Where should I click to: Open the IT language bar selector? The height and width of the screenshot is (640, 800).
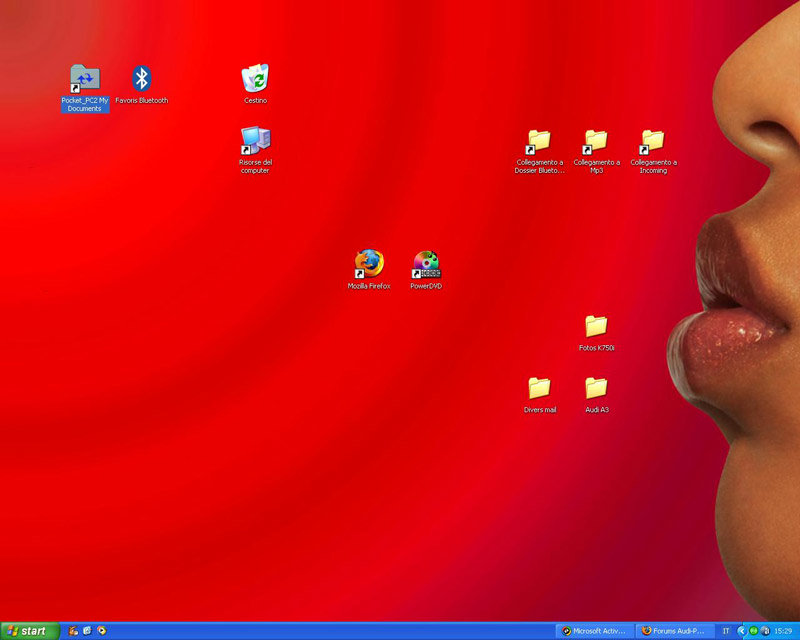point(726,631)
